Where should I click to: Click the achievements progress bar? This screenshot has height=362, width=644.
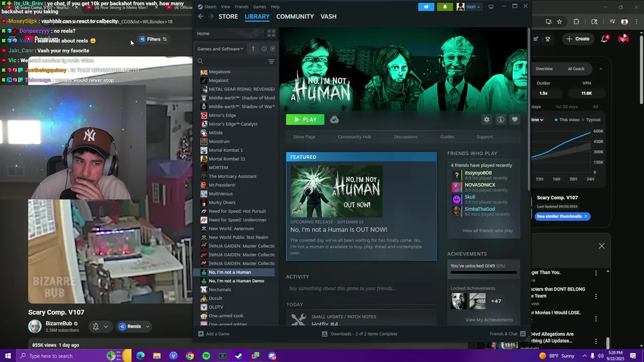[x=484, y=273]
